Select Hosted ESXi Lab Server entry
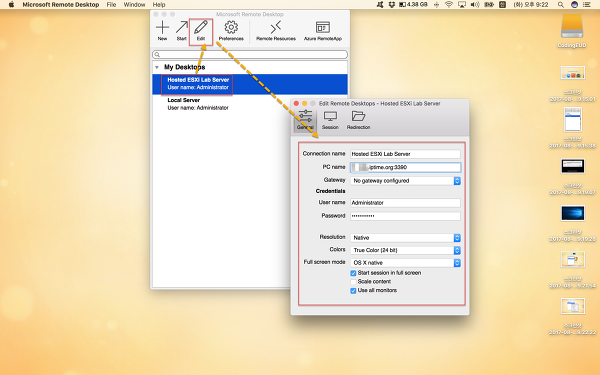 click(250, 84)
